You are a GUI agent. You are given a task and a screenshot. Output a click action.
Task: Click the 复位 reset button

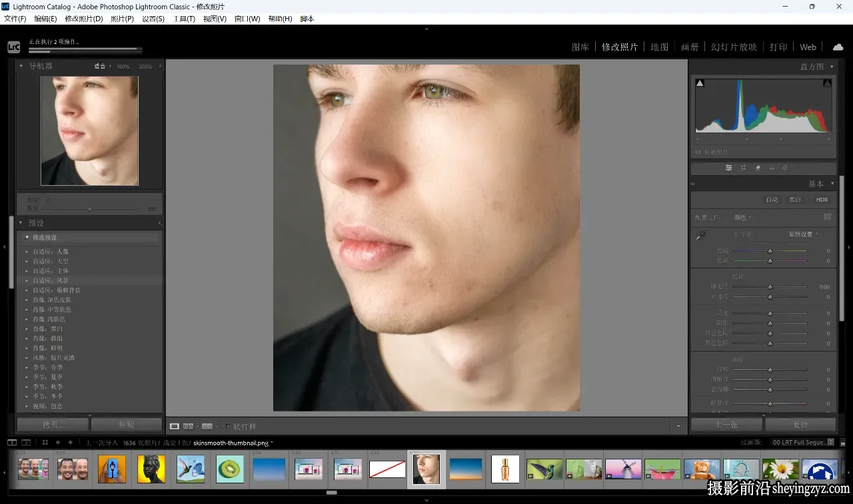[x=801, y=424]
